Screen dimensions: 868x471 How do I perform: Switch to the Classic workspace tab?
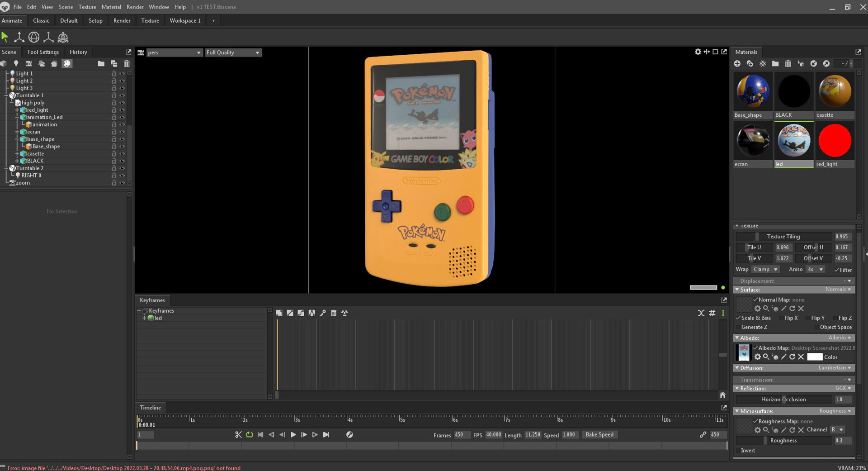pyautogui.click(x=41, y=20)
